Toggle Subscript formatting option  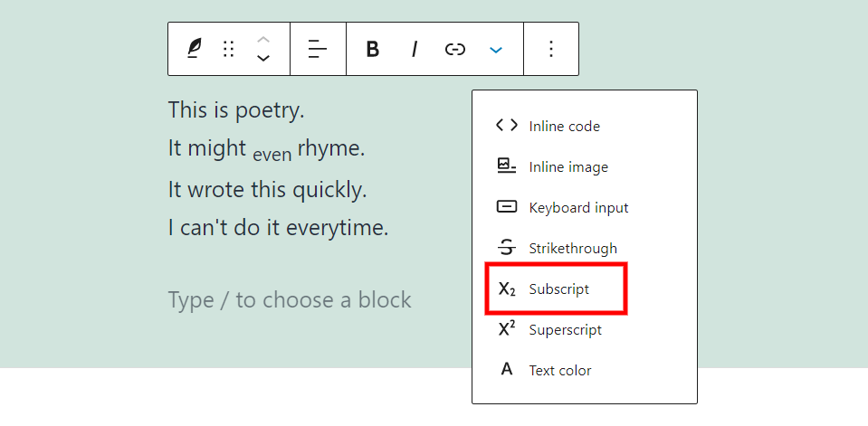[558, 289]
